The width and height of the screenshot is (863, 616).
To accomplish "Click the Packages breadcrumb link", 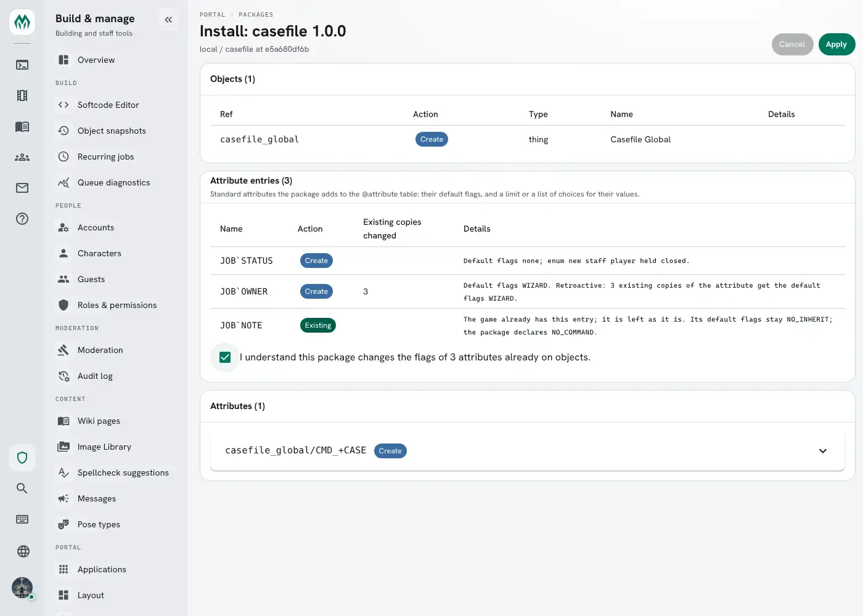I will tap(256, 15).
